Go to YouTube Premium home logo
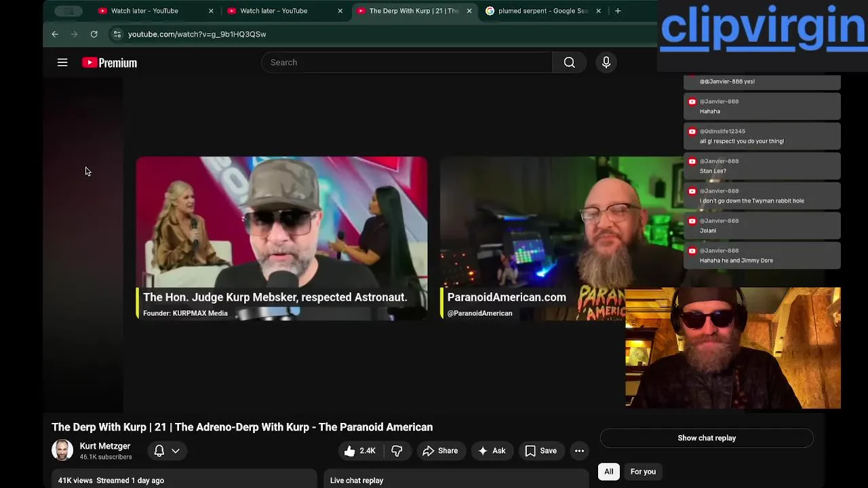 [x=109, y=62]
